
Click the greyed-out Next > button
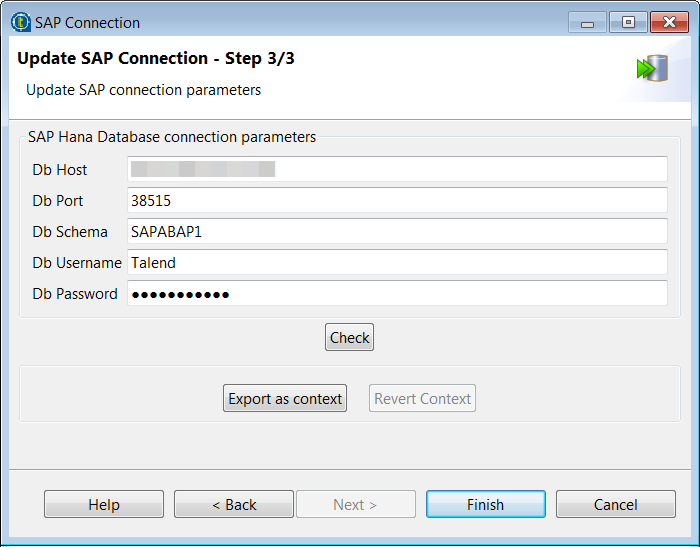pos(355,505)
